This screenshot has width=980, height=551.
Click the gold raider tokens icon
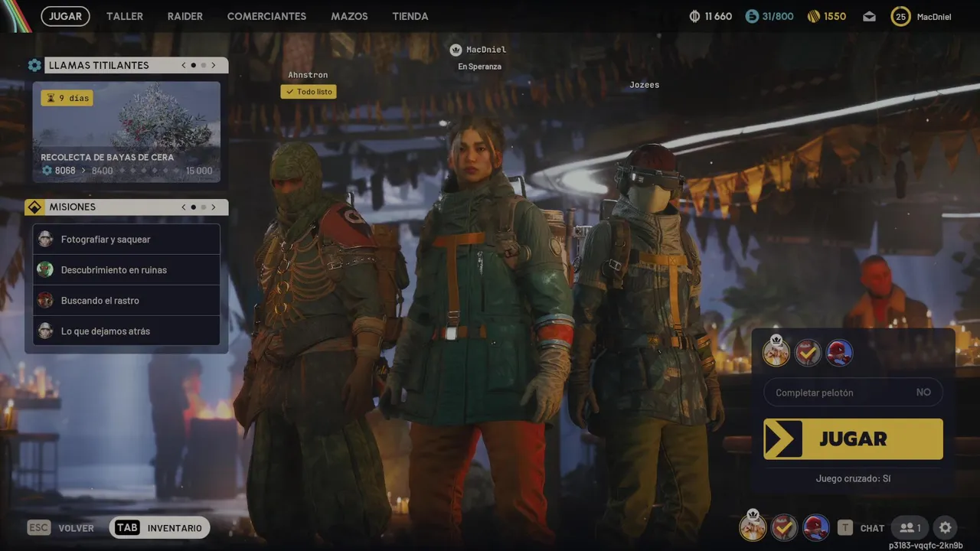[x=814, y=16]
